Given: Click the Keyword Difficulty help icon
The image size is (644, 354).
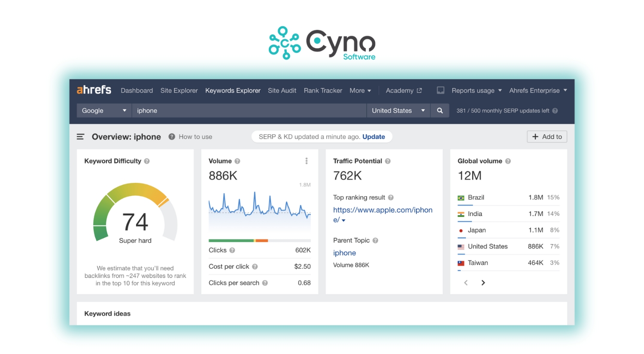Looking at the screenshot, I should pyautogui.click(x=147, y=161).
